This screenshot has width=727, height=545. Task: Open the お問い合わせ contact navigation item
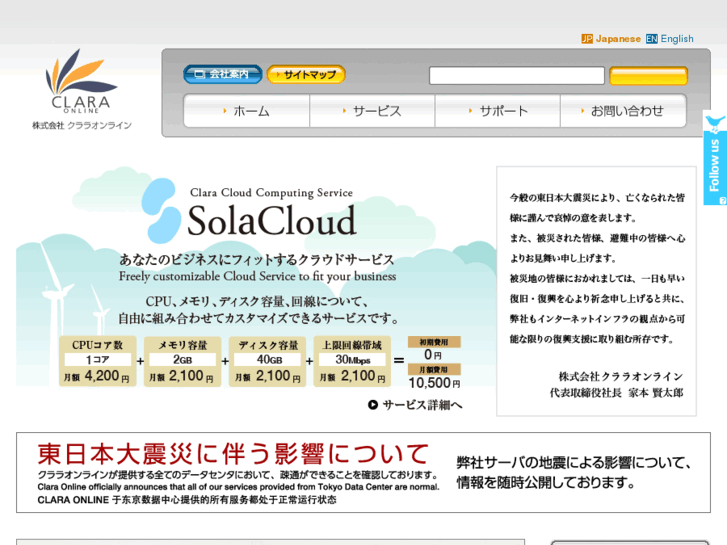pyautogui.click(x=623, y=111)
